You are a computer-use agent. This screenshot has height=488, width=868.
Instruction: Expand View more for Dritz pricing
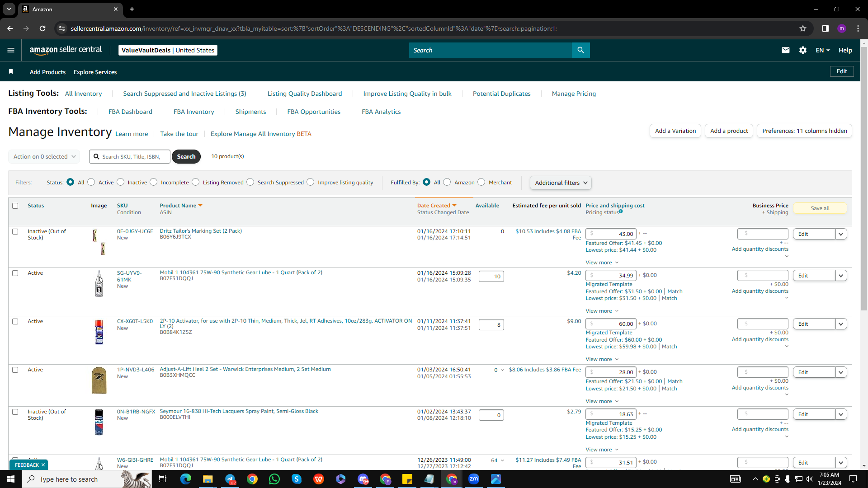602,263
